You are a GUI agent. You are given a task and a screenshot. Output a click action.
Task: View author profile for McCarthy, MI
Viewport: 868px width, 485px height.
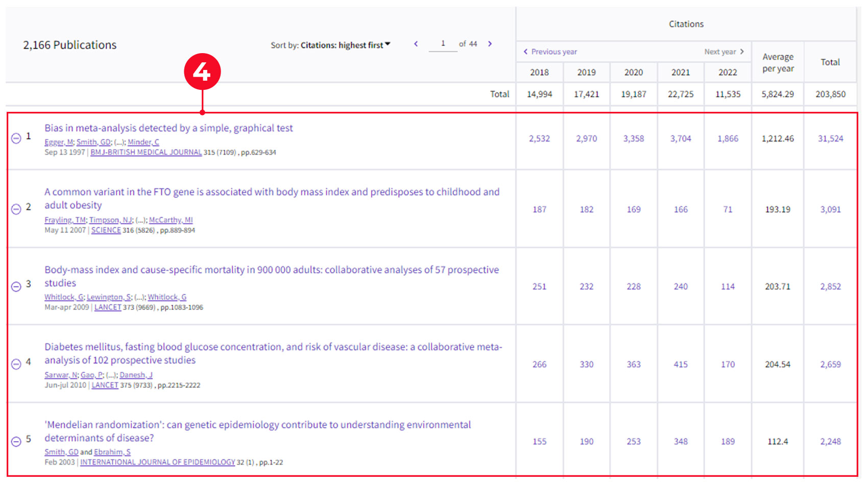tap(170, 220)
